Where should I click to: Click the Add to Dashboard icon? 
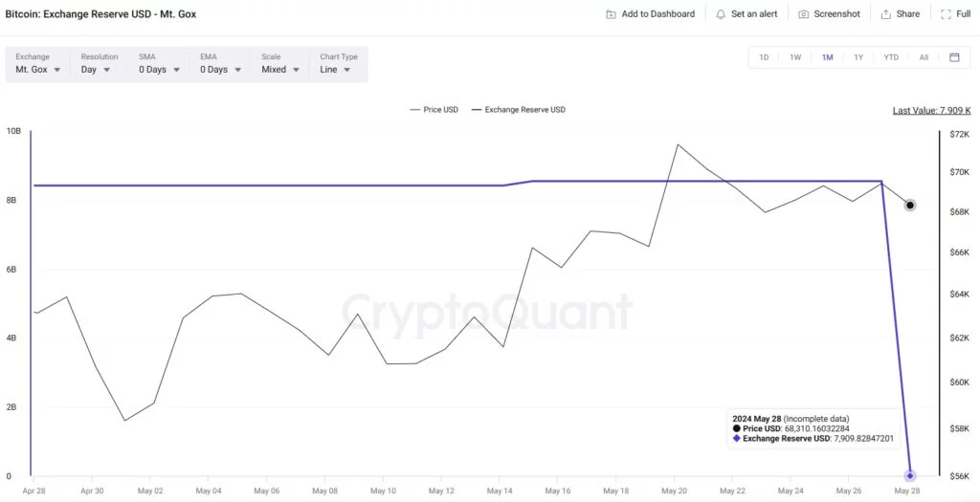tap(611, 13)
